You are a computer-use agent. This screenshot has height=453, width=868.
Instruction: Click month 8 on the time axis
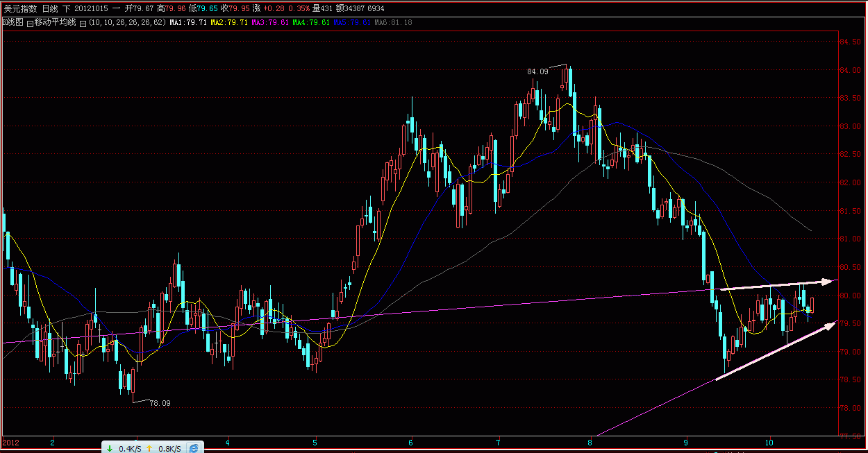(590, 442)
